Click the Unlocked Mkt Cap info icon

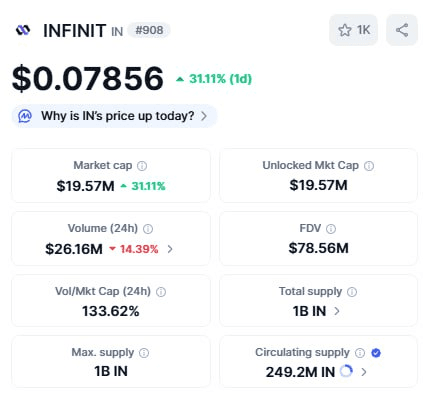pyautogui.click(x=369, y=166)
